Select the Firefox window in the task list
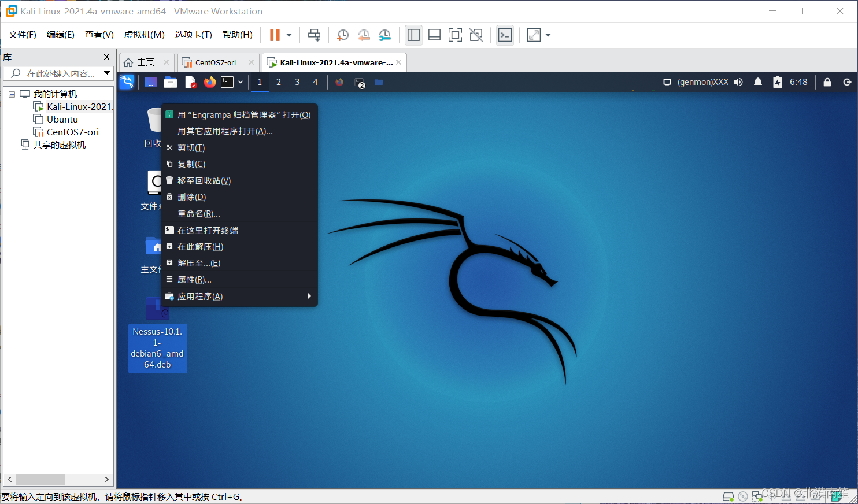This screenshot has width=858, height=504. point(339,82)
